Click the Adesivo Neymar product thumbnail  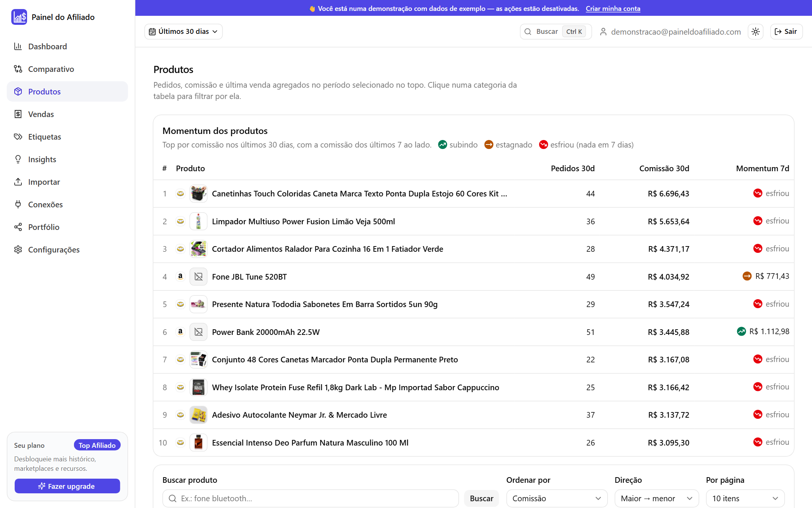(198, 415)
